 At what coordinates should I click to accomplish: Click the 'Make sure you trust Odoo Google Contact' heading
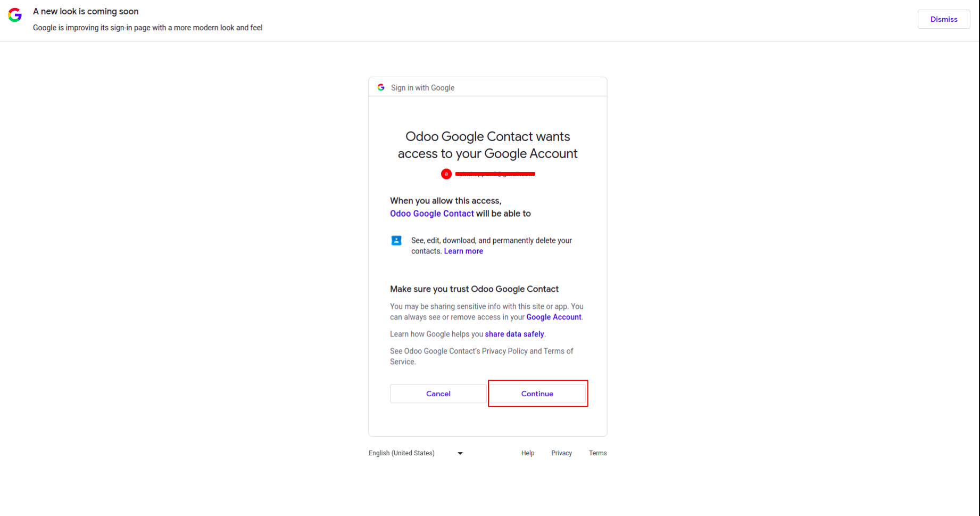point(474,289)
